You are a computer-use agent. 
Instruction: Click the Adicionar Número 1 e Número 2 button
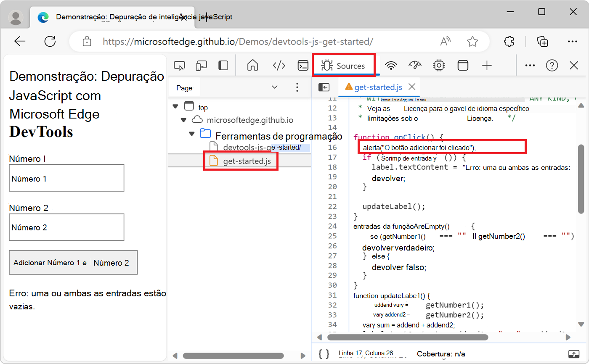[x=73, y=262]
